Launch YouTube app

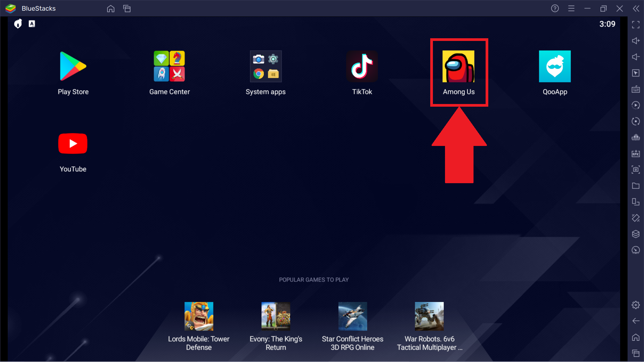coord(73,144)
